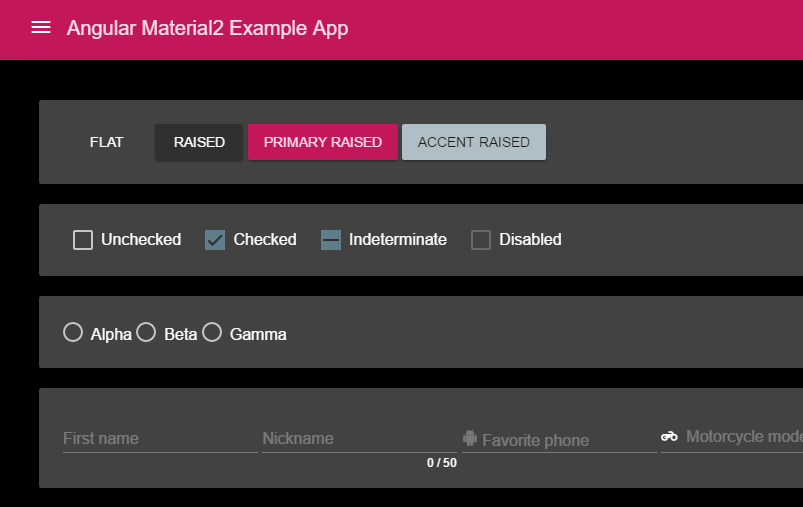Click the Android icon beside Favorite phone
Image resolution: width=803 pixels, height=507 pixels.
tap(470, 438)
